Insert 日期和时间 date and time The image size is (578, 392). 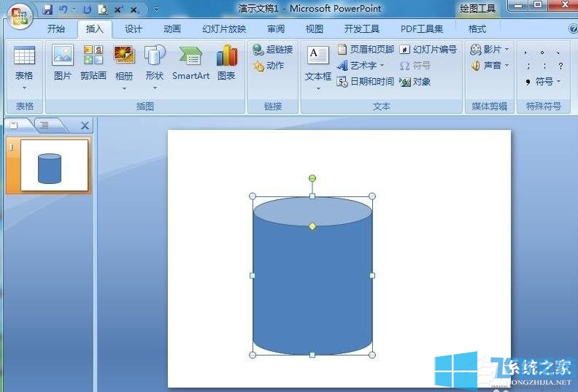(365, 82)
